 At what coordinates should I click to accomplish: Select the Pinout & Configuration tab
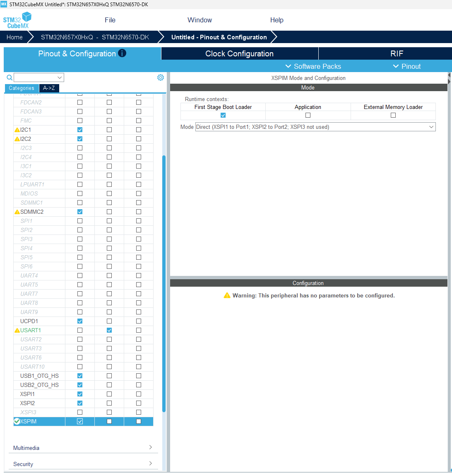click(82, 53)
